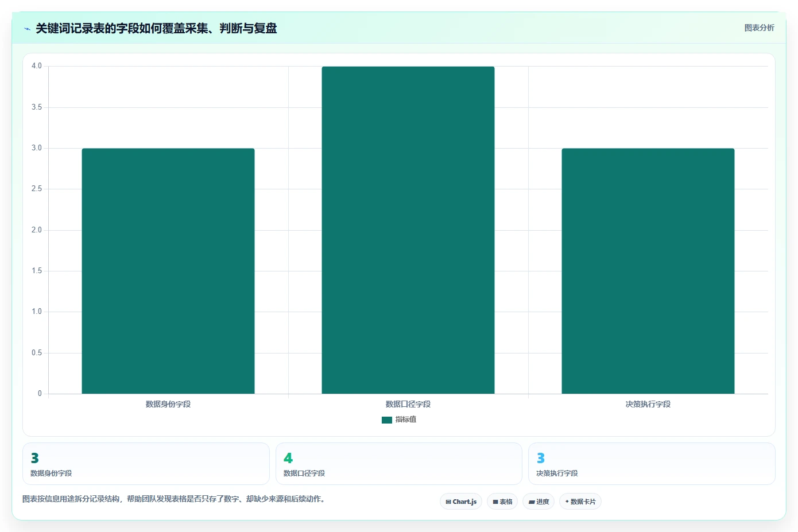The height and width of the screenshot is (532, 798).
Task: Click the 进度 chip
Action: click(539, 502)
